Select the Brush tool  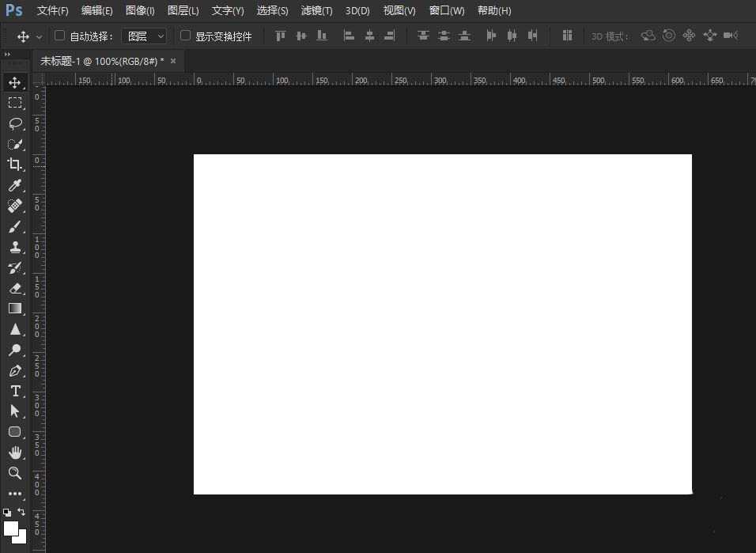tap(15, 226)
